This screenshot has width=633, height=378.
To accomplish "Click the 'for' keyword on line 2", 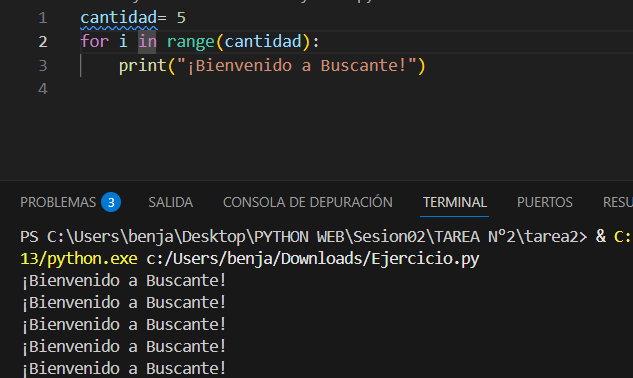I will (x=94, y=42).
